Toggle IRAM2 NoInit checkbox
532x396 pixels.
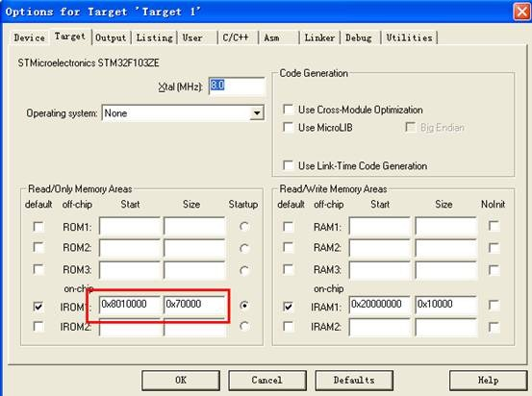494,327
